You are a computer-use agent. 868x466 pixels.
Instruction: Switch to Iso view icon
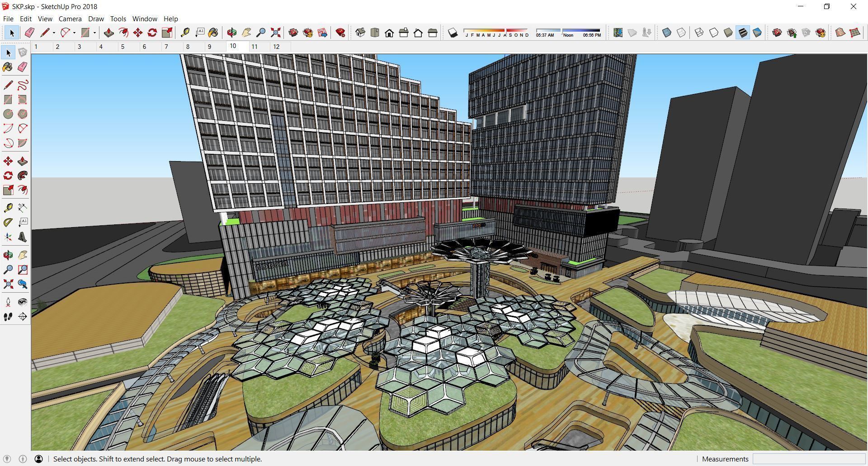(360, 33)
